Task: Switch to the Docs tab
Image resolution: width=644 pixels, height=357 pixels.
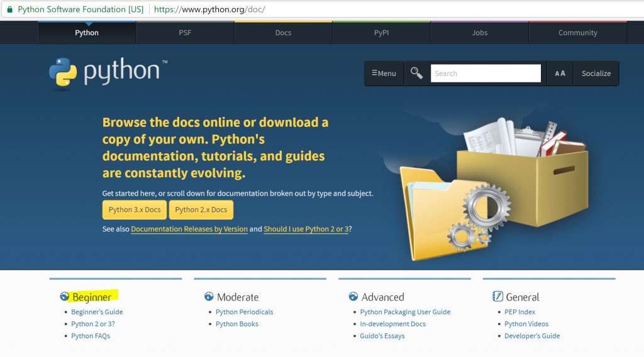Action: (x=283, y=33)
